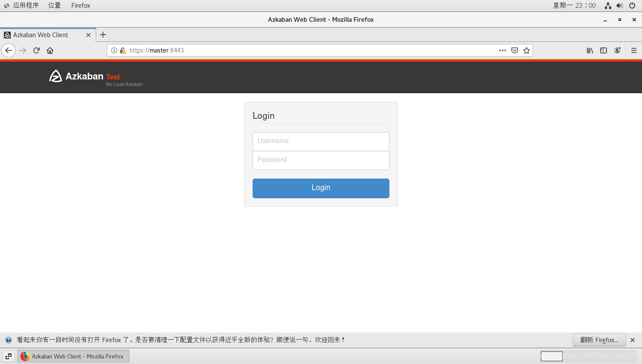The width and height of the screenshot is (642, 364).
Task: Maximize the Firefox window
Action: (620, 20)
